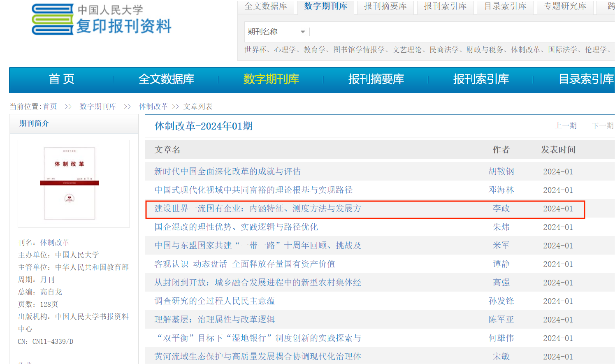Select the 报刊摘要库 top tab

pos(385,7)
